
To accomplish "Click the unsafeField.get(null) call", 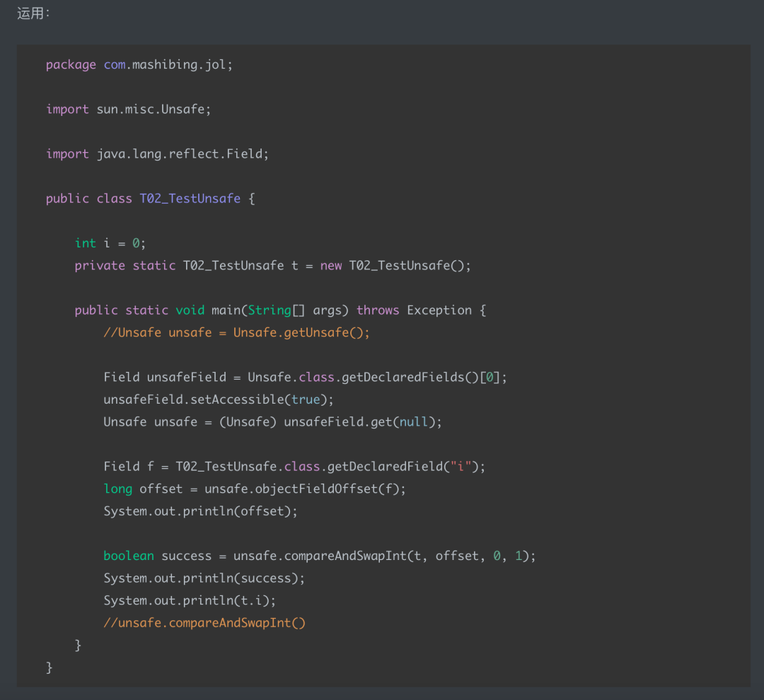I will coord(362,421).
